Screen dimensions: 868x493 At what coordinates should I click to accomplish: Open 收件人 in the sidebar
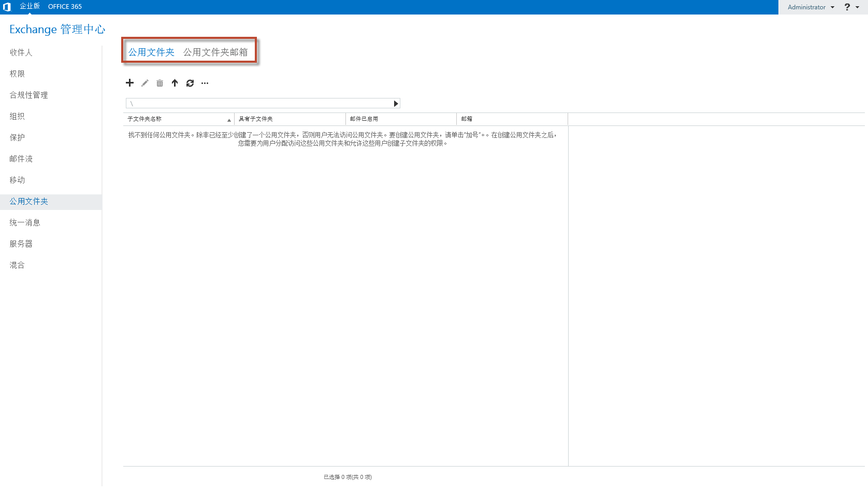tap(21, 52)
